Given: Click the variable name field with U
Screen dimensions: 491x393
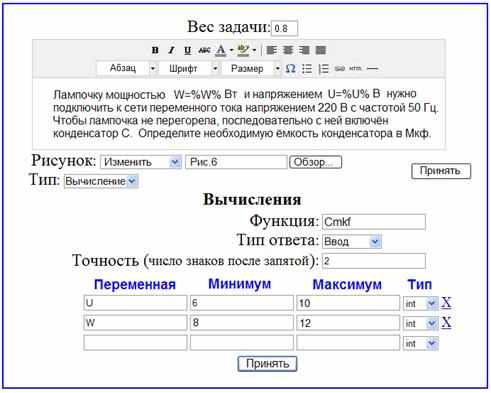Looking at the screenshot, I should pyautogui.click(x=135, y=303).
